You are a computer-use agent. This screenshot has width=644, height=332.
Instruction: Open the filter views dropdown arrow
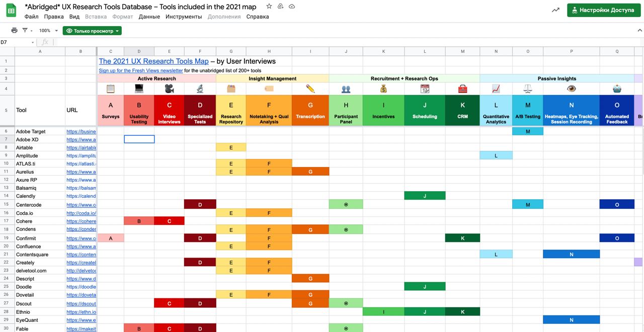32,31
